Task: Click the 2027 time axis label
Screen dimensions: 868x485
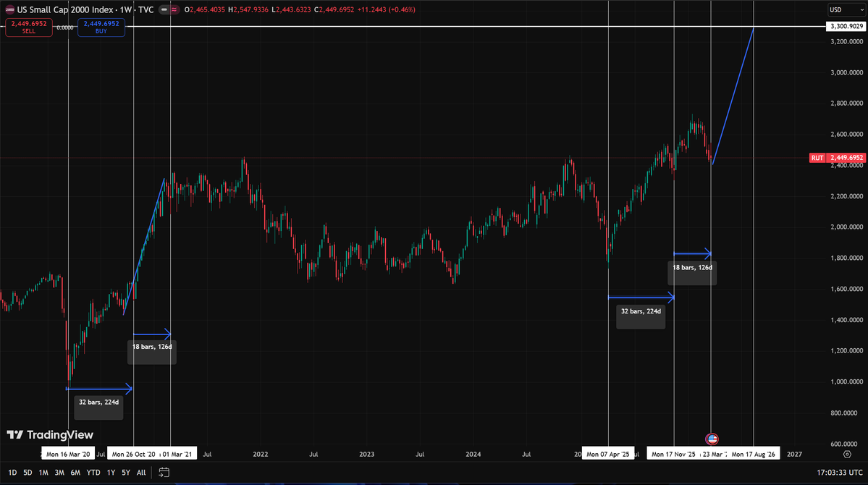Action: click(x=794, y=454)
